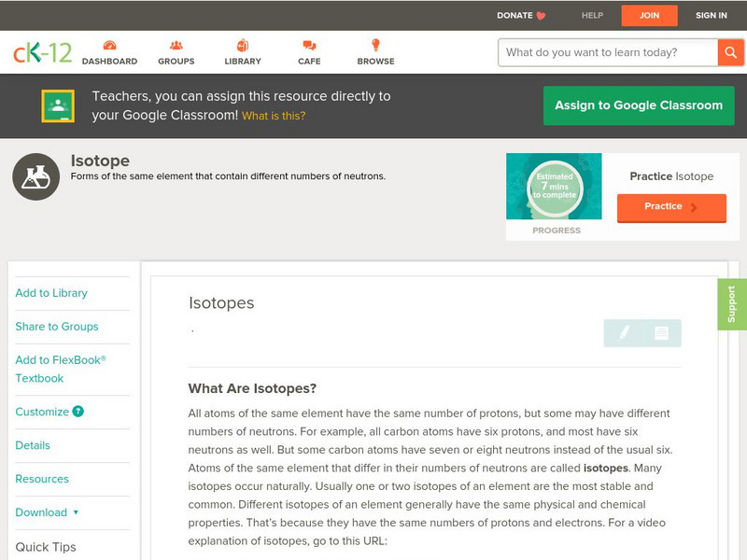
Task: Click SIGN IN
Action: (712, 15)
